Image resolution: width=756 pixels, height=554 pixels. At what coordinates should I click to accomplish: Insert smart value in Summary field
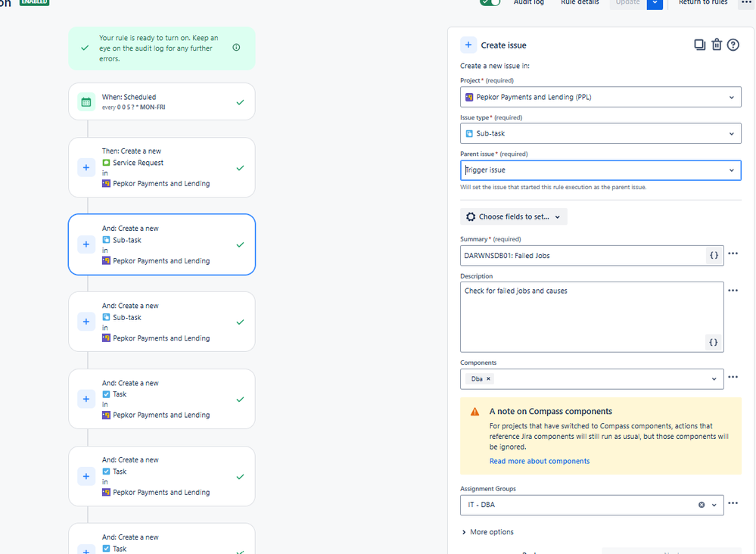tap(714, 256)
